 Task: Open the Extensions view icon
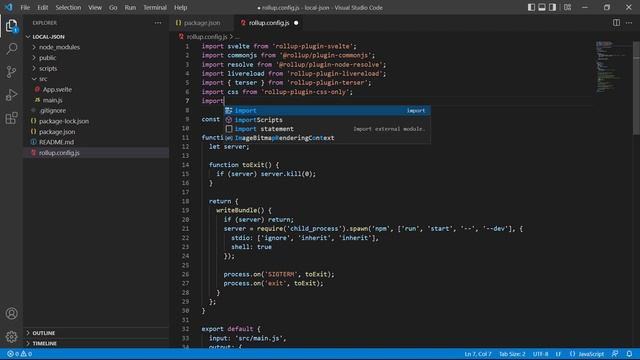(11, 118)
